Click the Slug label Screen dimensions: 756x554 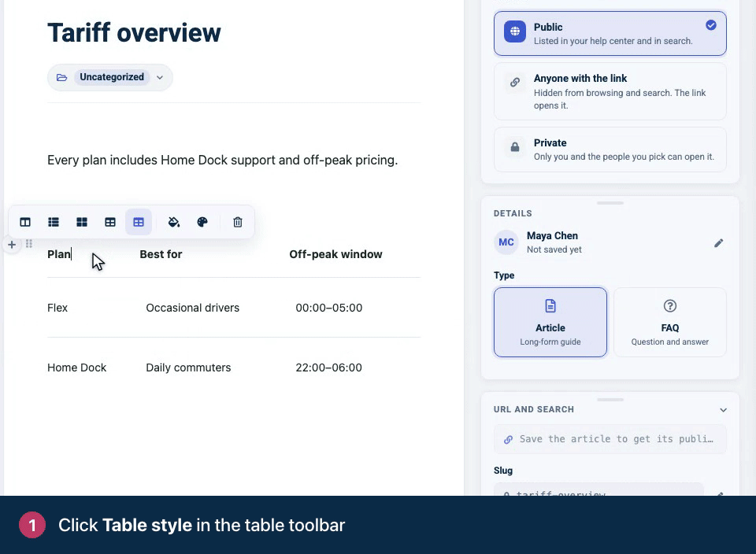coord(503,471)
